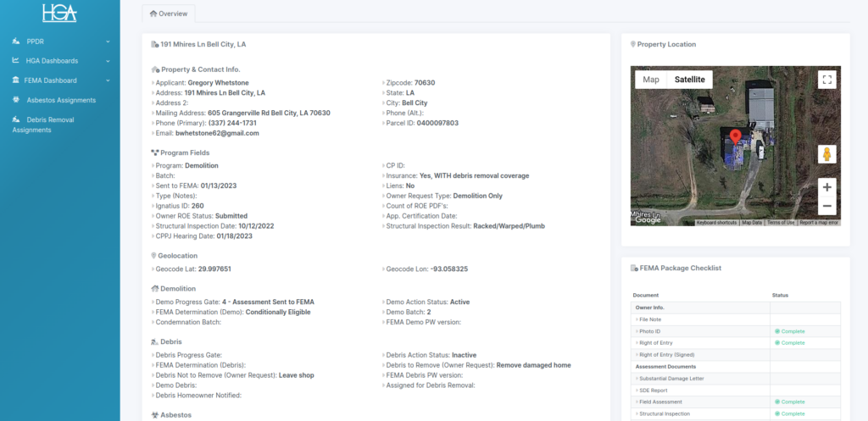The image size is (868, 421).
Task: Expand the HGA Dashboards submenu arrow
Action: click(108, 61)
